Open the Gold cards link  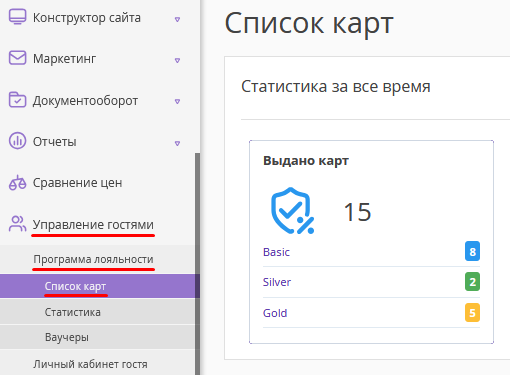(275, 313)
